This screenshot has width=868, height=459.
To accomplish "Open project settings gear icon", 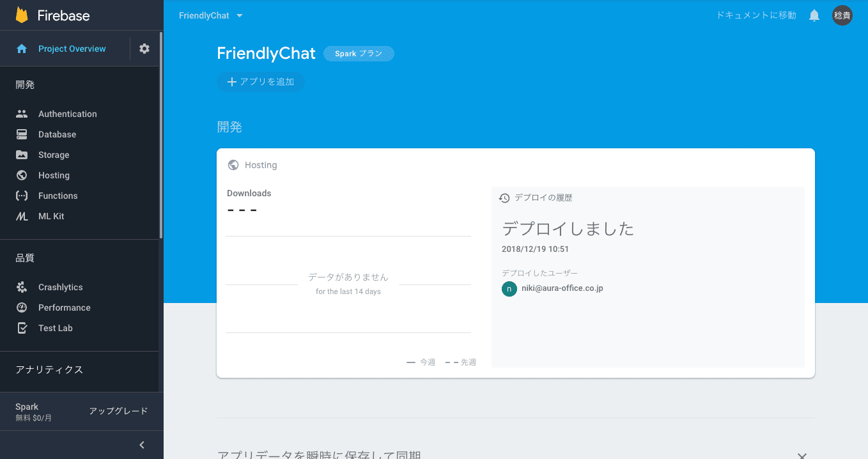I will (x=144, y=49).
